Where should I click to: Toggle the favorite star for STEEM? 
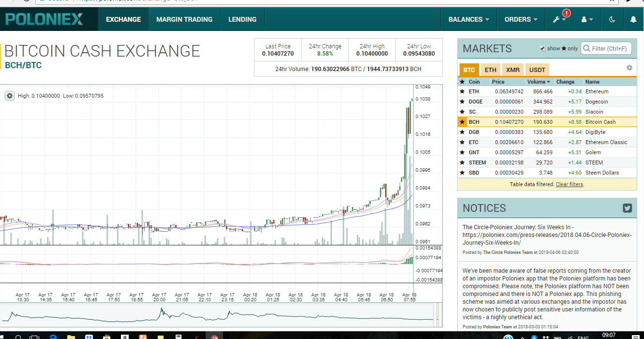coord(462,163)
